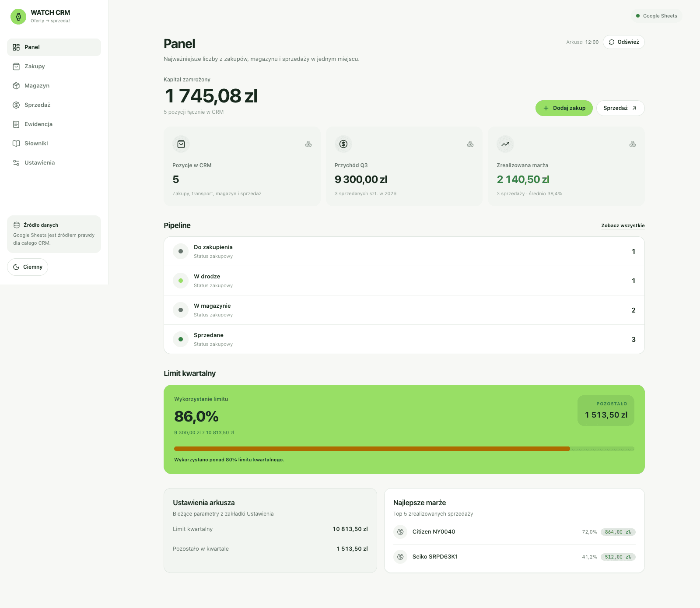
Task: Click the Odśwież refresh button
Action: (x=624, y=42)
